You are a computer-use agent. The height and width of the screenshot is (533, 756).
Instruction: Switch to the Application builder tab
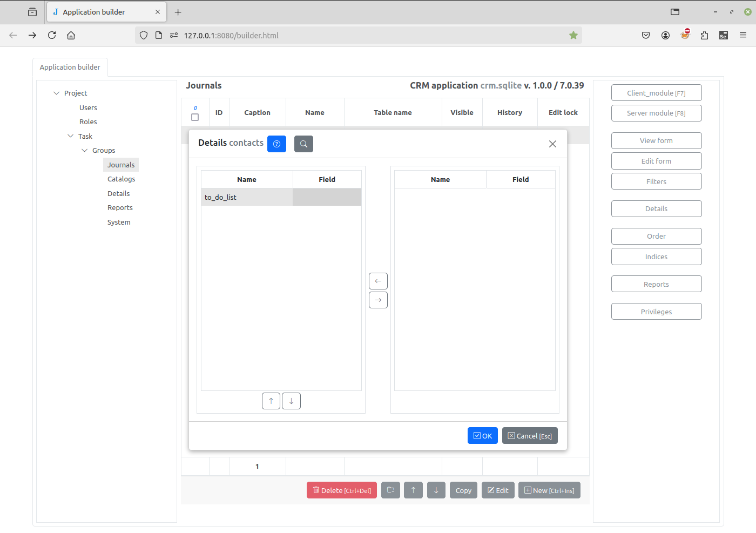(70, 68)
